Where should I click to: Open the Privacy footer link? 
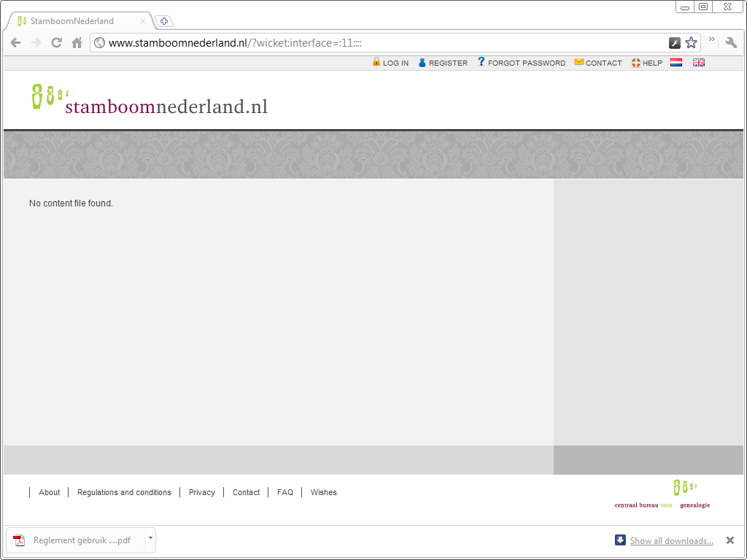[202, 492]
